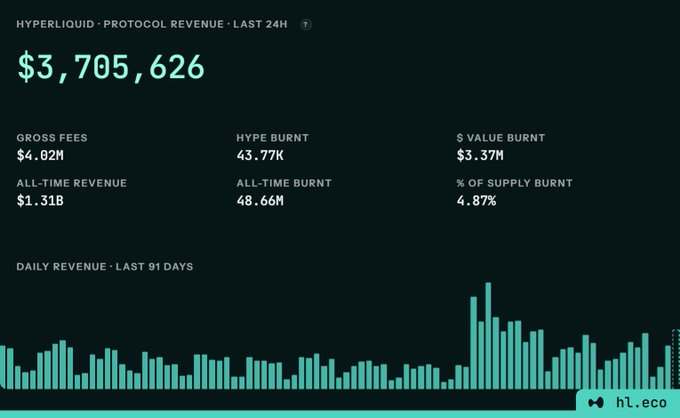The height and width of the screenshot is (418, 680).
Task: Click the tallest bar in revenue chart
Action: click(x=488, y=336)
